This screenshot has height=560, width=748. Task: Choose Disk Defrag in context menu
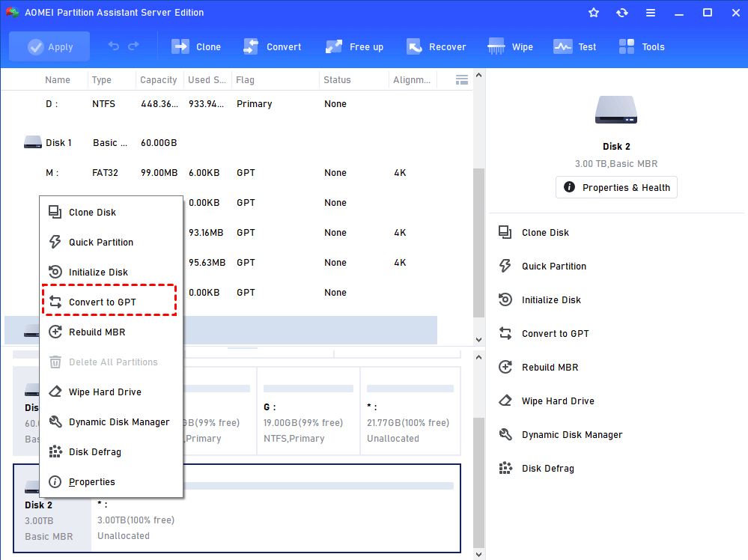111,451
